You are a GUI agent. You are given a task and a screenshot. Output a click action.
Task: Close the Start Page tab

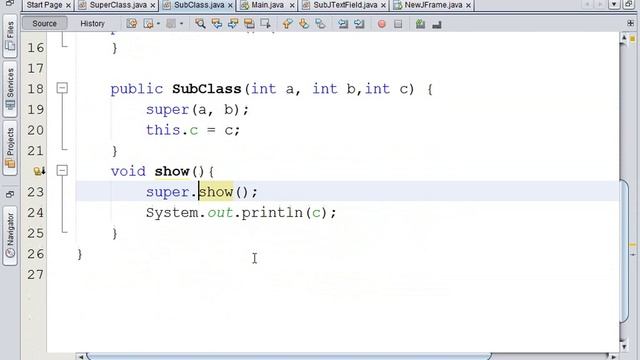click(x=68, y=5)
